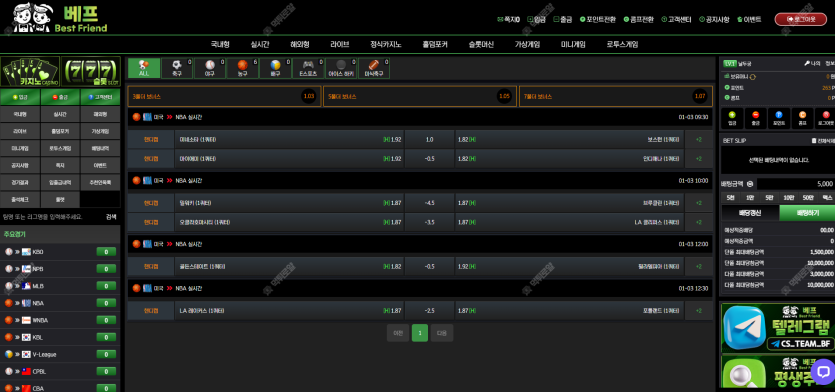Expand +2 markets on 필라델피아 row
Viewport: 835px width, 392px height.
coord(699,266)
